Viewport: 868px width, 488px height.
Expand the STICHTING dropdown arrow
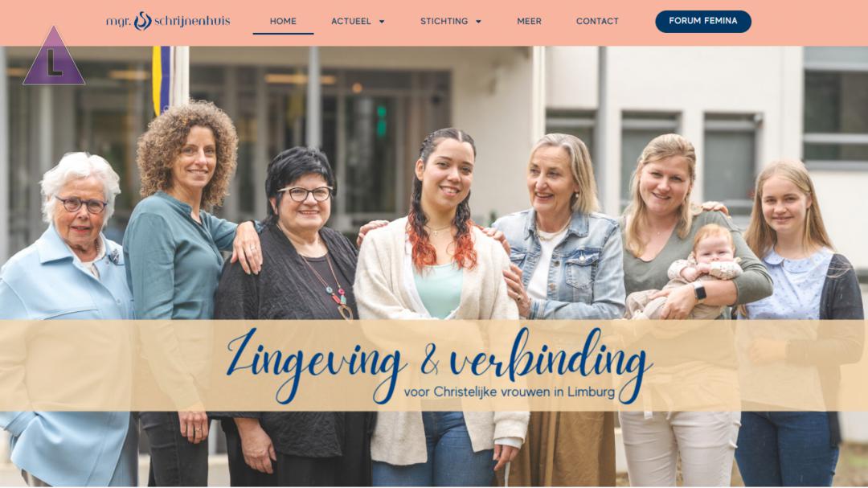478,22
